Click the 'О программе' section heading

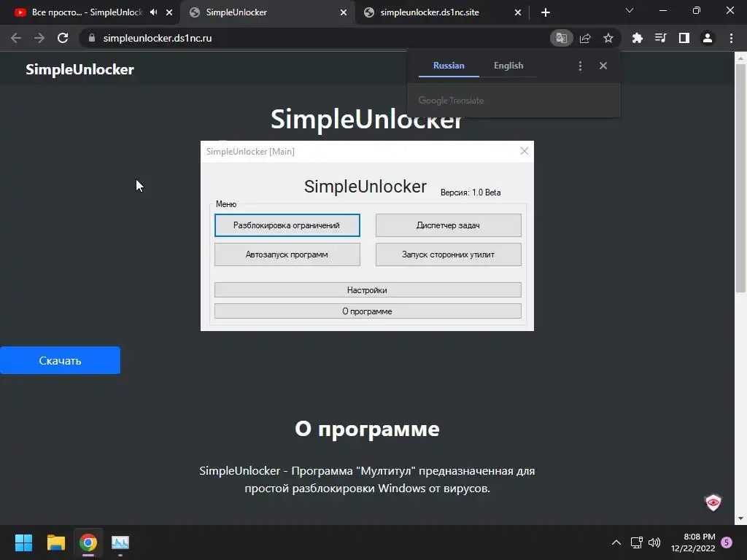coord(367,429)
